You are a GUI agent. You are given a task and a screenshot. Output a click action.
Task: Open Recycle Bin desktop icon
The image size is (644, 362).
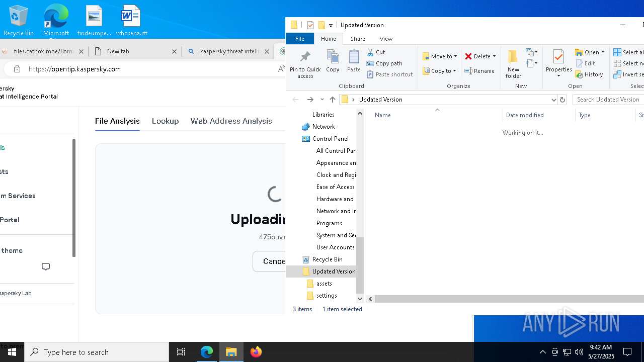19,21
